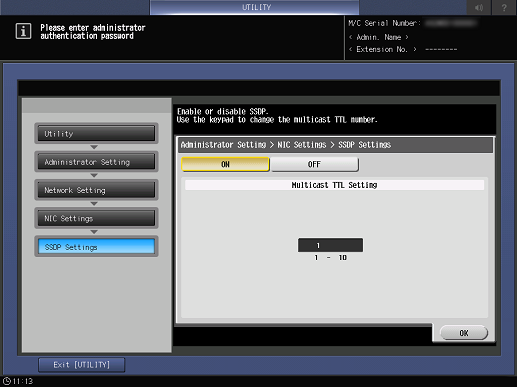The height and width of the screenshot is (387, 517).
Task: Open Network Setting menu
Action: click(x=96, y=190)
